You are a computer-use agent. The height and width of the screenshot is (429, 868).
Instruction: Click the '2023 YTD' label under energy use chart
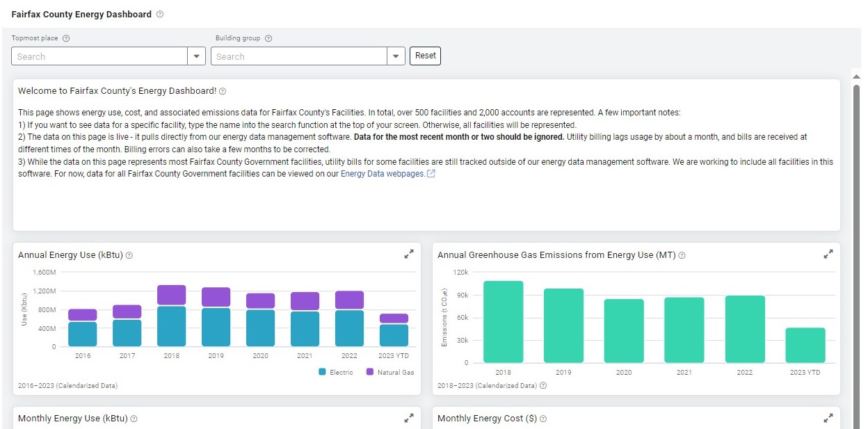(394, 356)
